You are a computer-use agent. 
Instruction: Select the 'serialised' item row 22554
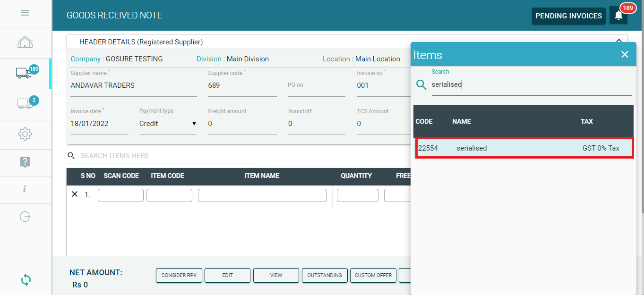click(x=524, y=148)
